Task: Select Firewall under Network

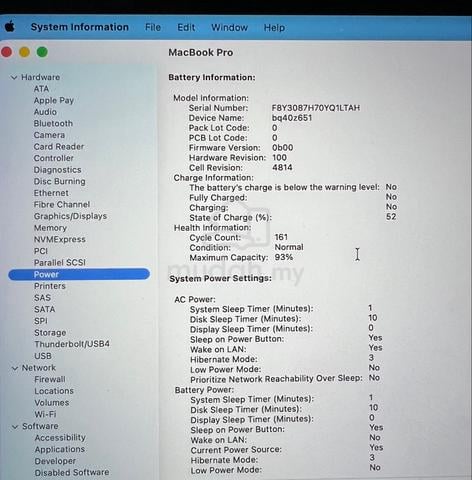Action: pos(50,379)
